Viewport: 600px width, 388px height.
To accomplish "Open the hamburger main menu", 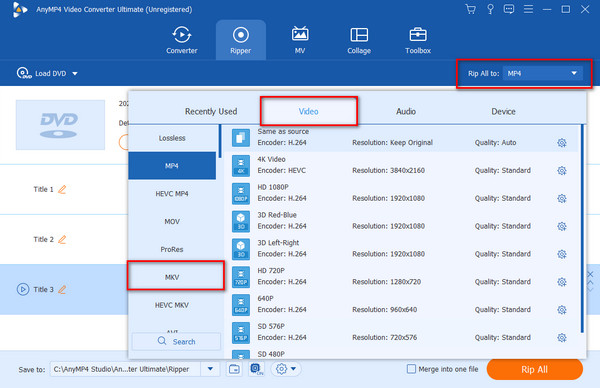I will tap(528, 9).
